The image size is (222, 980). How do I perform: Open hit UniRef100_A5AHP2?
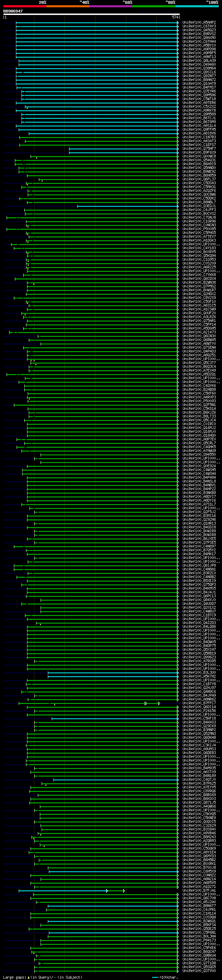pos(199,23)
